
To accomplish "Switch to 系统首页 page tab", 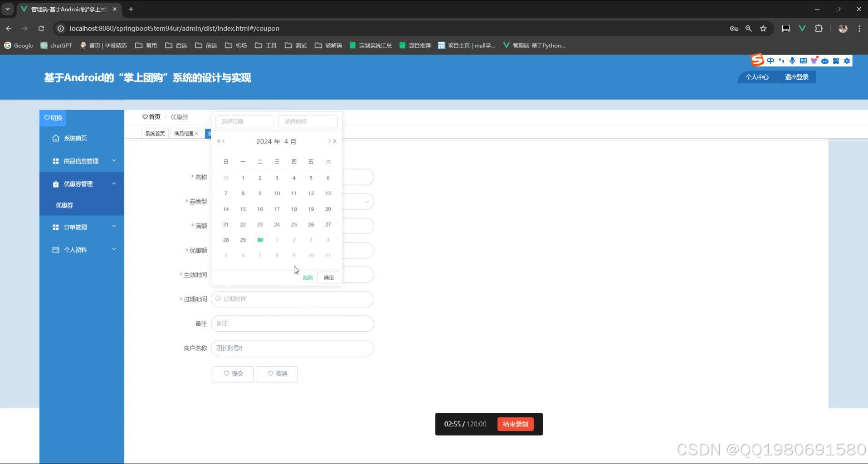I will point(155,134).
